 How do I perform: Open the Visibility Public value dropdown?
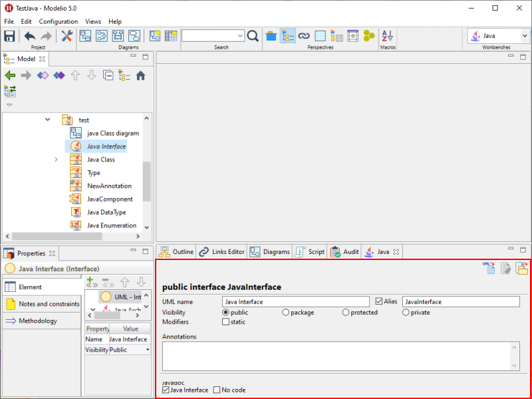[148, 350]
